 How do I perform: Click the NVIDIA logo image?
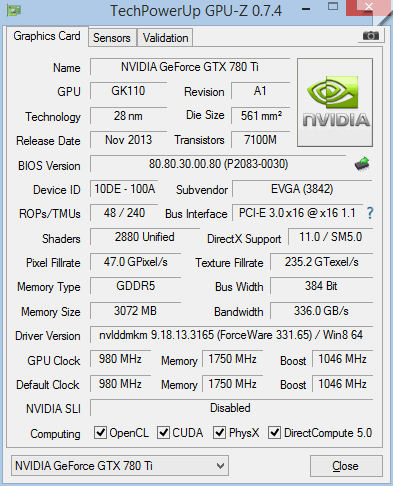click(x=335, y=102)
